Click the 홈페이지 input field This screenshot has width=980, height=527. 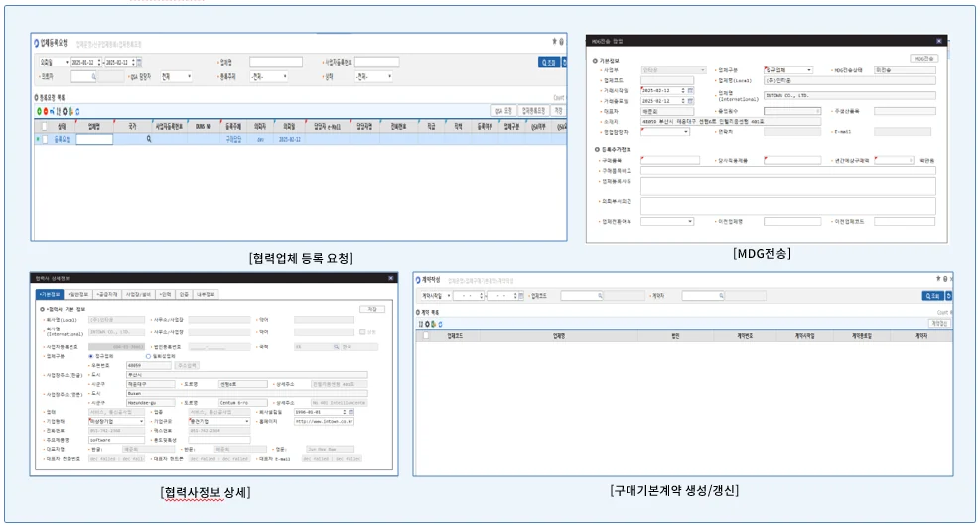tap(325, 422)
